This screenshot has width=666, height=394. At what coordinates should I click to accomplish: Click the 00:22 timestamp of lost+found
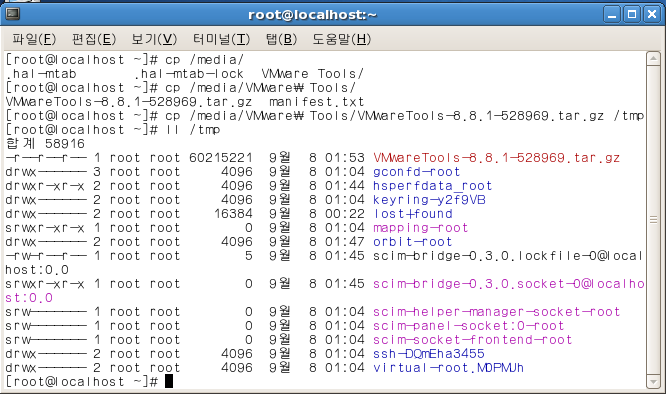point(344,214)
